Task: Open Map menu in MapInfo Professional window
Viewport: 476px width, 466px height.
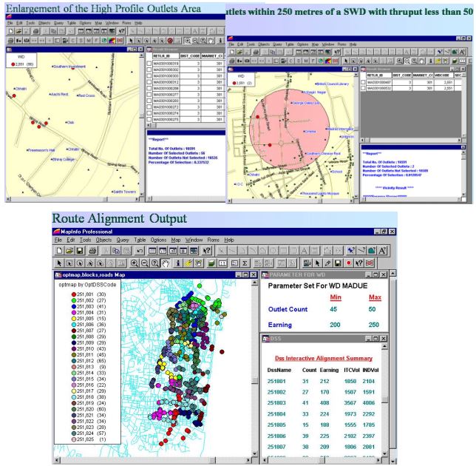Action: [176, 240]
